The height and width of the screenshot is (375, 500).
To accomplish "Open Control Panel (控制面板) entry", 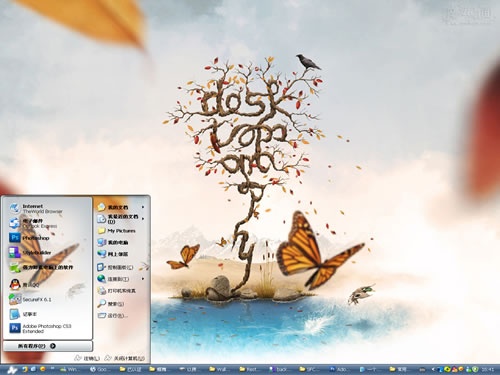I will 121,267.
